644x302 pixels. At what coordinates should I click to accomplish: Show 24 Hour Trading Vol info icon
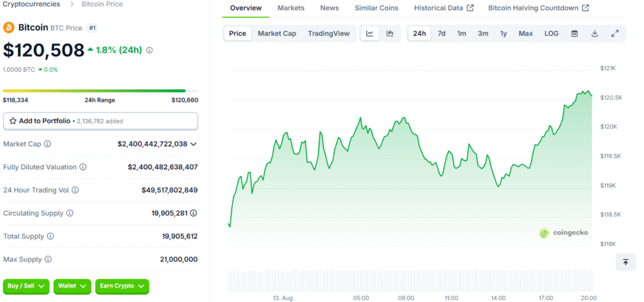pyautogui.click(x=75, y=190)
